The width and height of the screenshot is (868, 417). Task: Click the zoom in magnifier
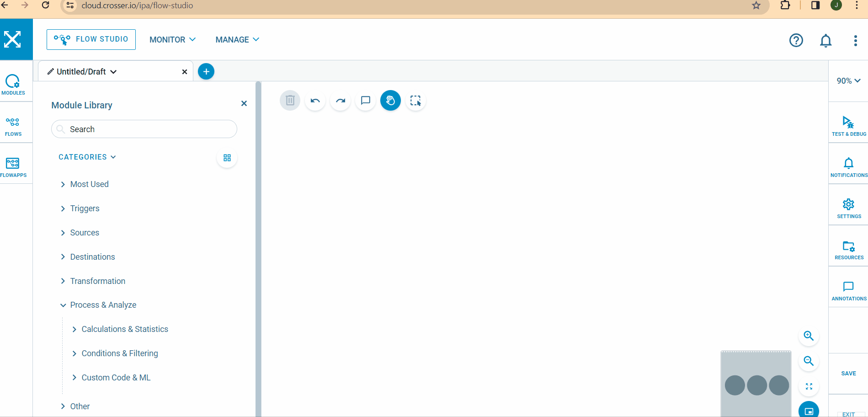[x=809, y=336]
